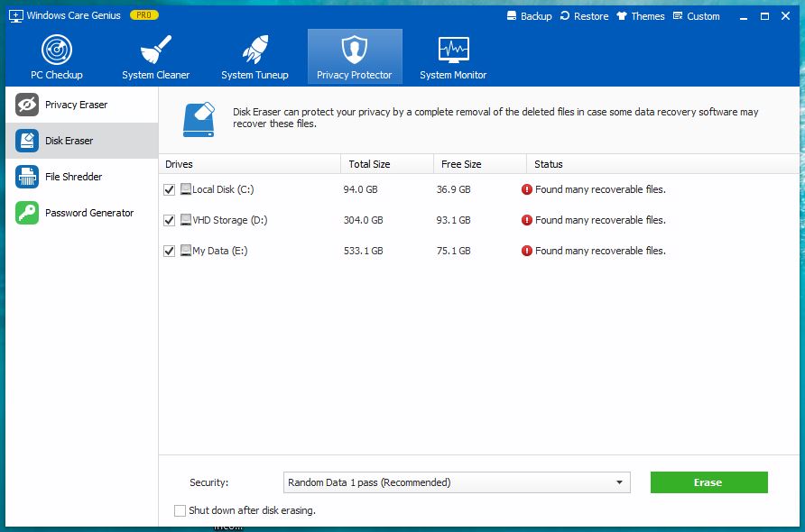The image size is (805, 532).
Task: Uncheck My Data (E:) checkbox
Action: [x=169, y=252]
